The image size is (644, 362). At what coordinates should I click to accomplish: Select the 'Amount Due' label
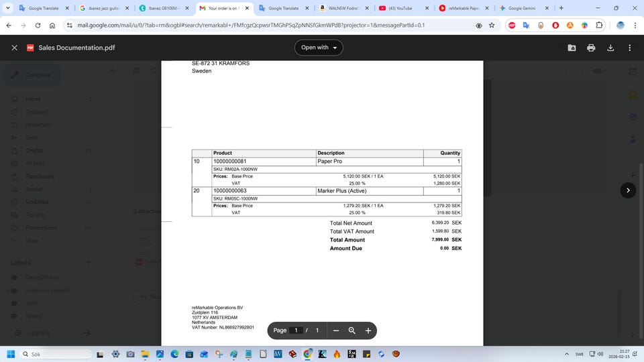coord(346,248)
